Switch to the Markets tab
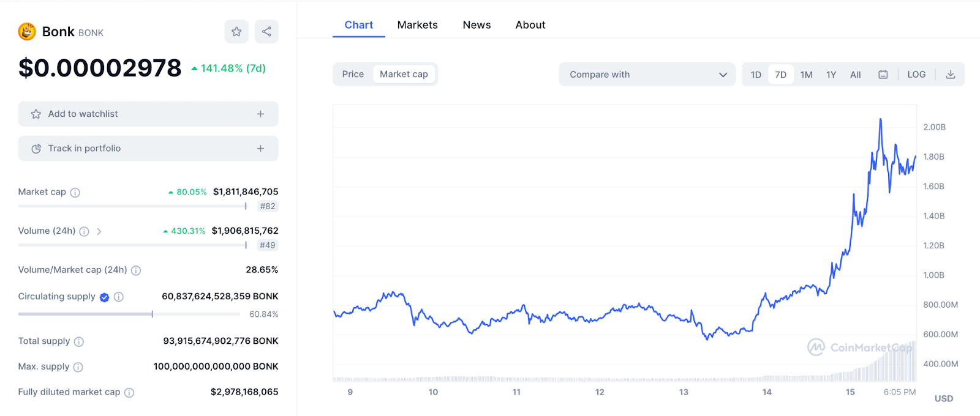980x416 pixels. pyautogui.click(x=418, y=25)
